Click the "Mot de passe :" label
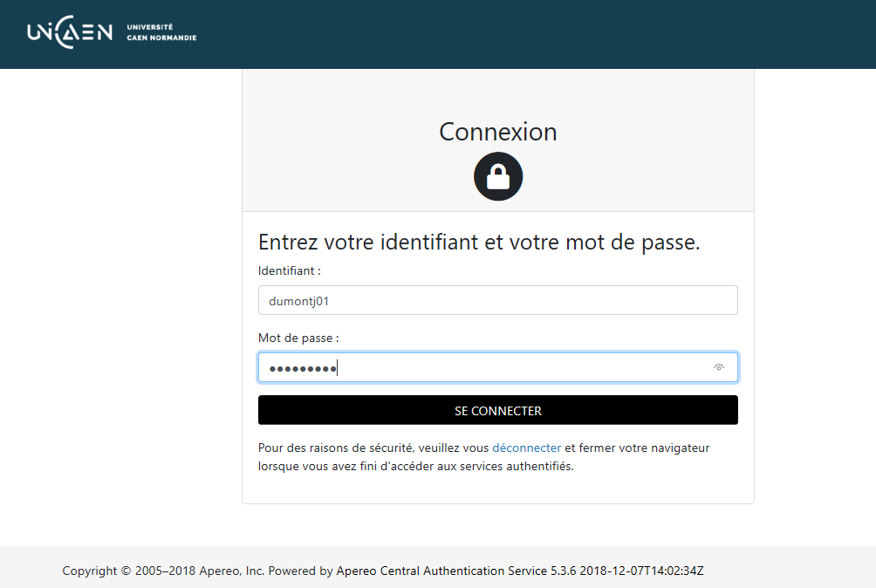 (x=298, y=338)
